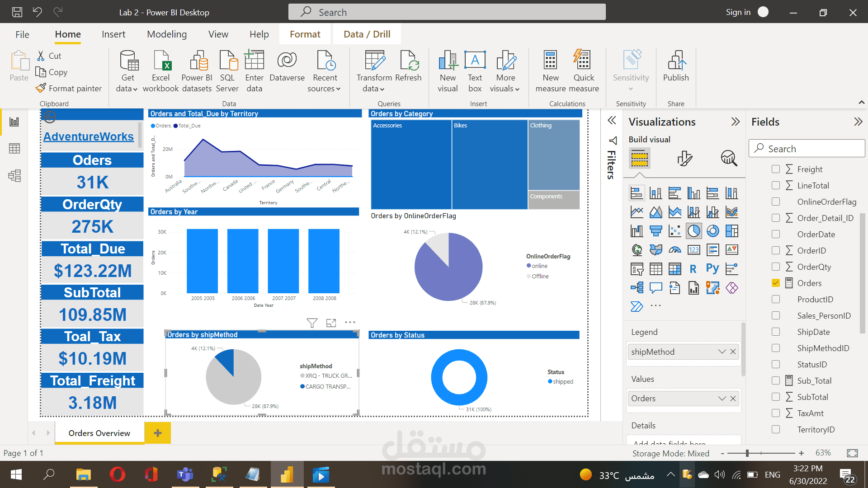This screenshot has height=488, width=868.
Task: Select the R script visual icon
Action: 693,268
